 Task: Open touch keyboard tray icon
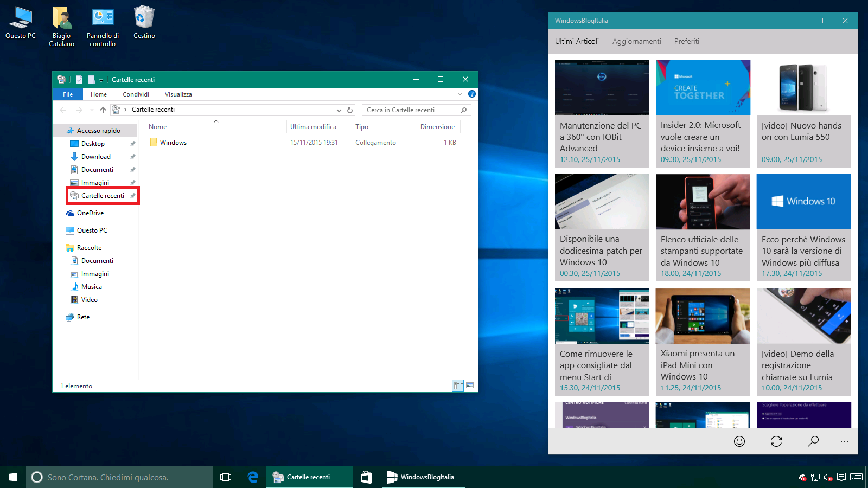tap(857, 477)
